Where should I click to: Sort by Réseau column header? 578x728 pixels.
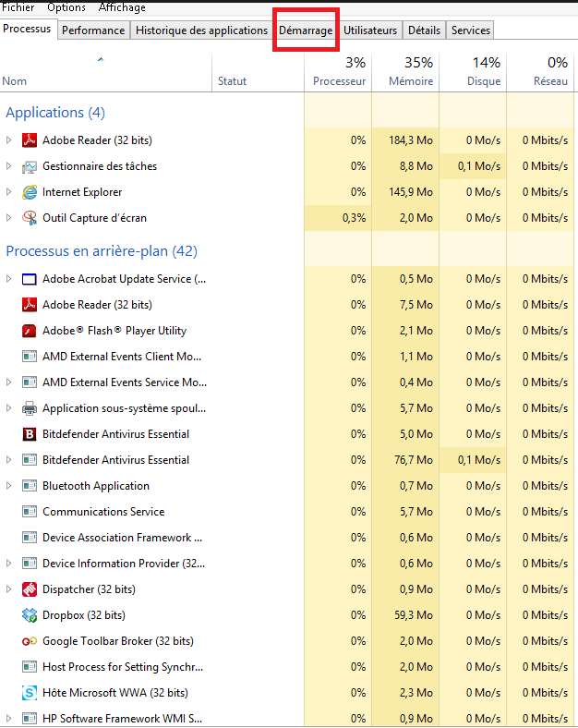[x=540, y=72]
